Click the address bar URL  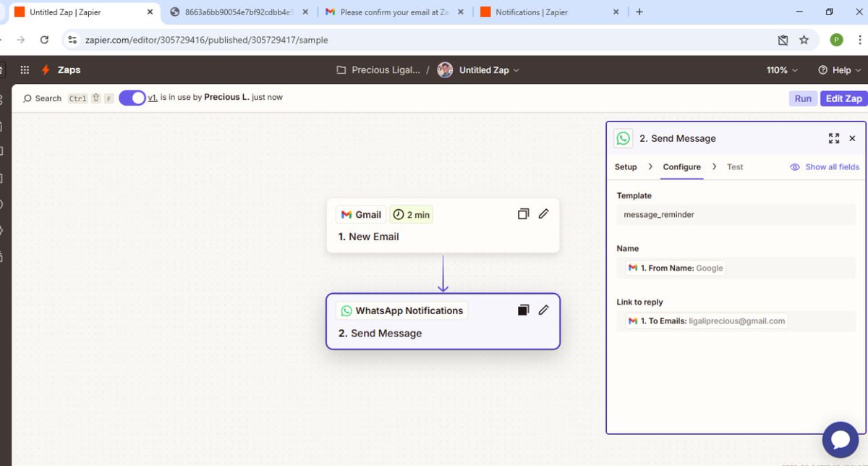point(207,41)
